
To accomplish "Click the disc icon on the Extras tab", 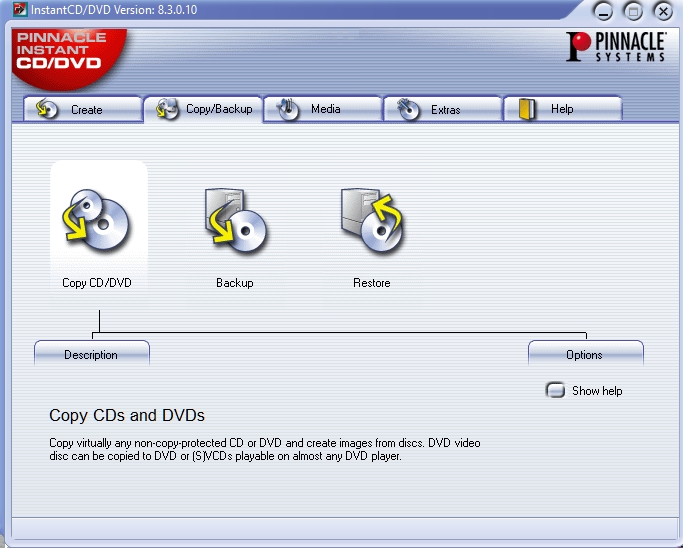I will (x=408, y=109).
